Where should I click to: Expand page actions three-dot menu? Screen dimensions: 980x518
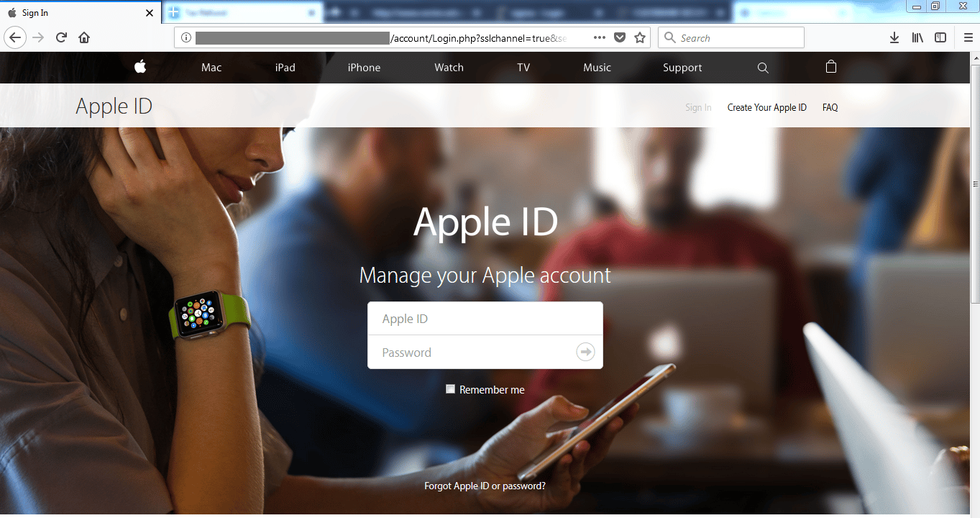click(x=599, y=38)
